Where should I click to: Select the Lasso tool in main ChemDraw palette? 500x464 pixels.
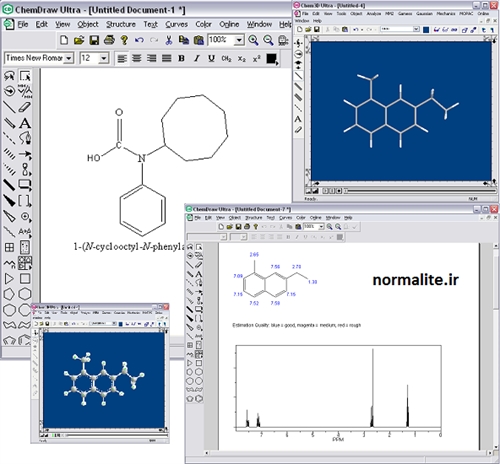[9, 76]
